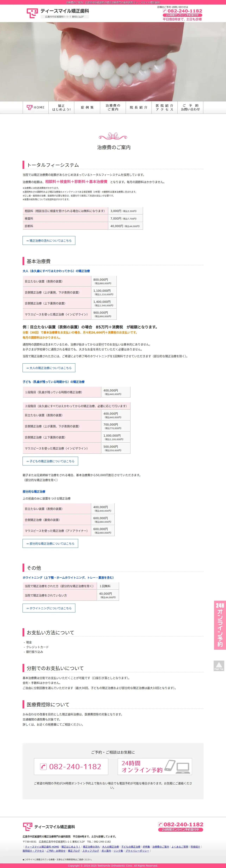Open the 治療費のご案内 navigation item
This screenshot has height=868, width=226.
click(x=113, y=107)
